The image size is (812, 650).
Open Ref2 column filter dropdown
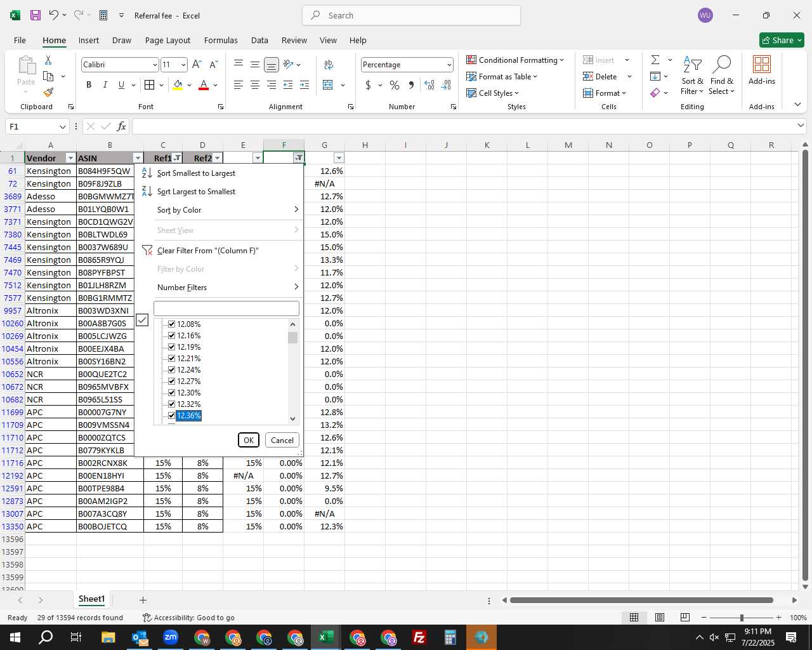click(x=217, y=158)
